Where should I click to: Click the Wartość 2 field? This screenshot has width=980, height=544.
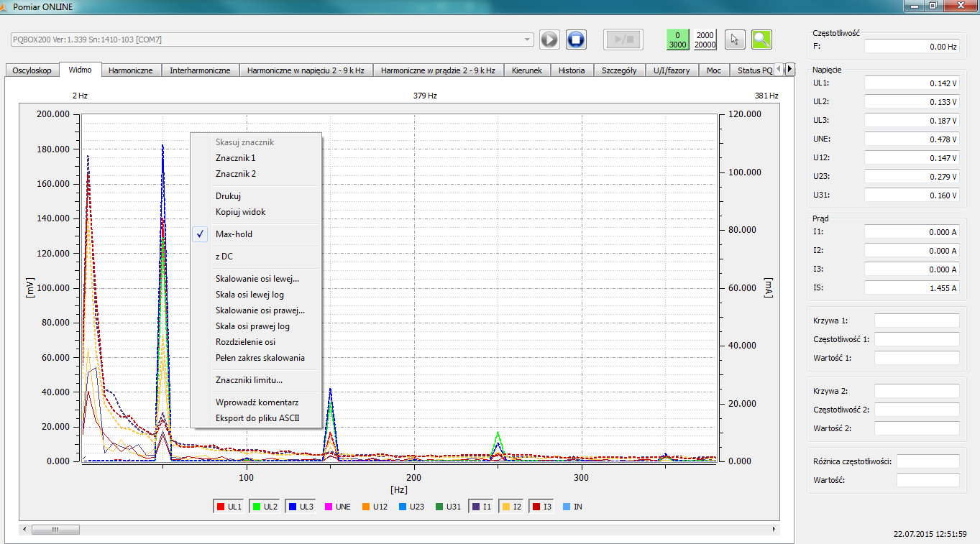(x=917, y=428)
